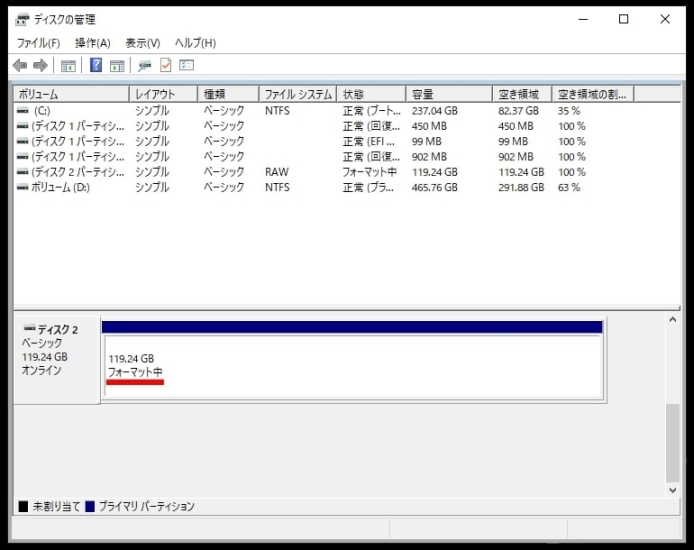Click the 35 % free ratio cell

point(569,111)
